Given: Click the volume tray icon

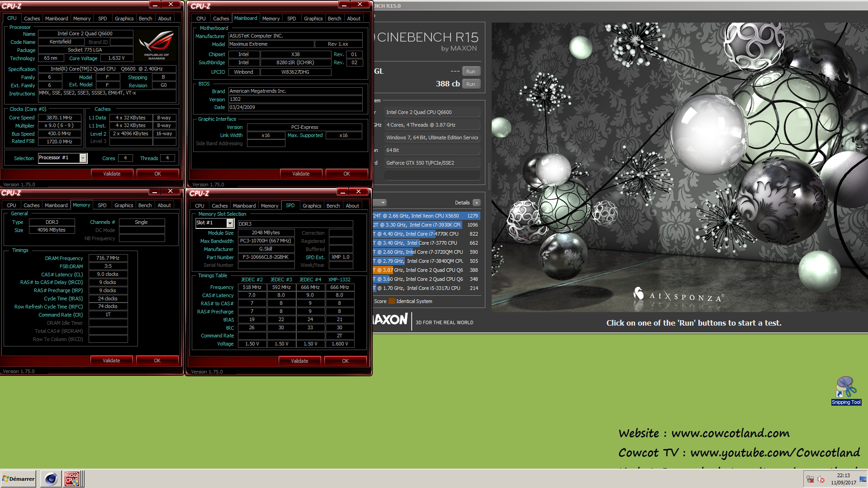Looking at the screenshot, I should point(821,479).
